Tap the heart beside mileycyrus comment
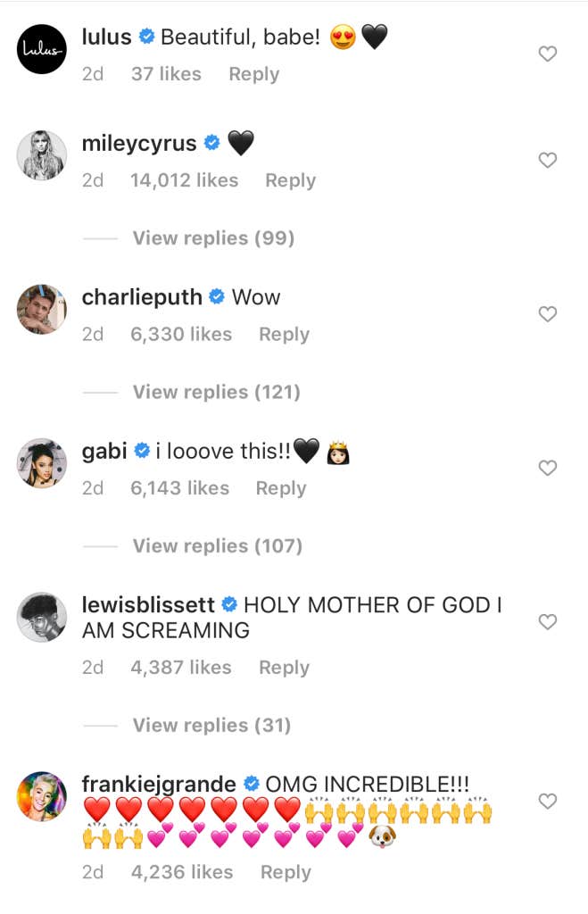 548,161
